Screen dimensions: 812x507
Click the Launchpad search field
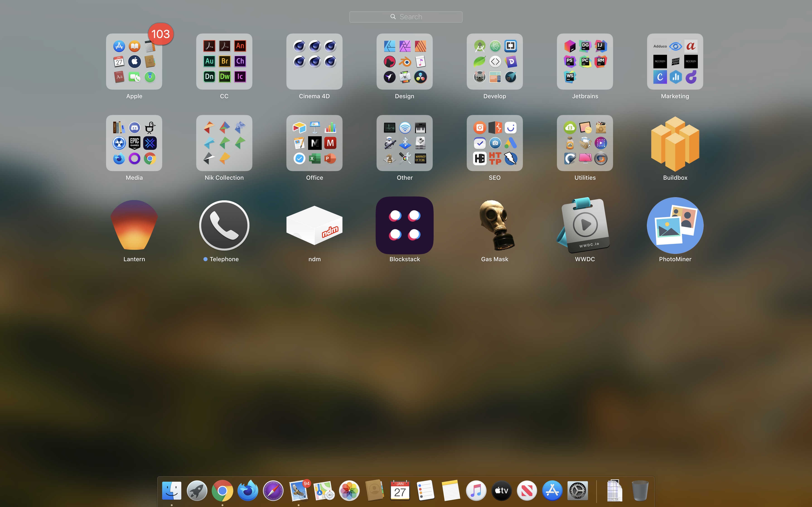pyautogui.click(x=406, y=17)
